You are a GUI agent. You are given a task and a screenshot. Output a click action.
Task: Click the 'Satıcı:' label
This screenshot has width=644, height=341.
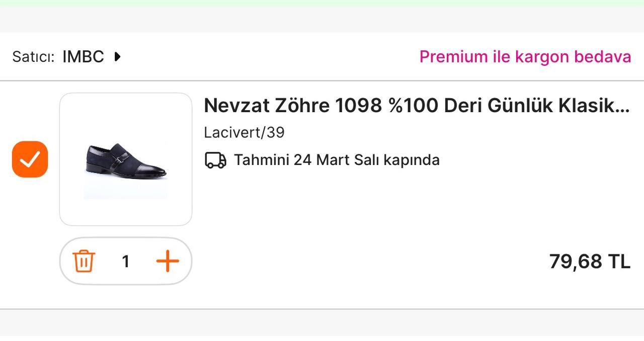pos(33,57)
